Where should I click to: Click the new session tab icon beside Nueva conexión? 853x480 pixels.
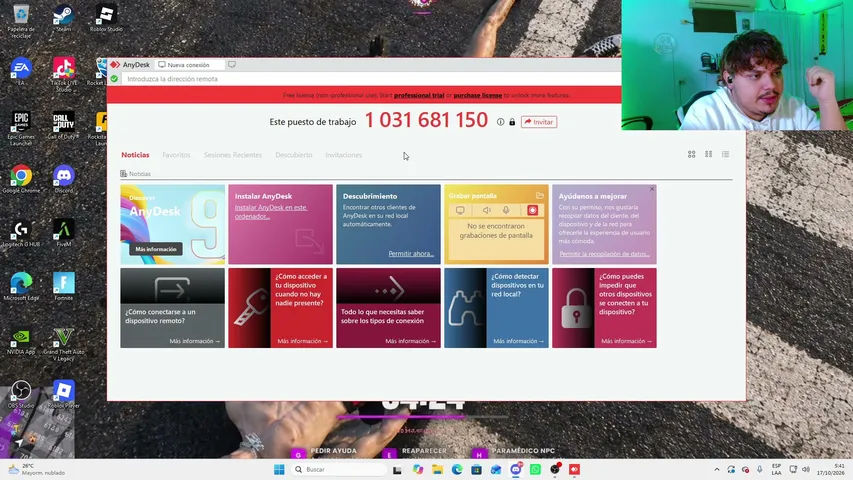[x=232, y=64]
